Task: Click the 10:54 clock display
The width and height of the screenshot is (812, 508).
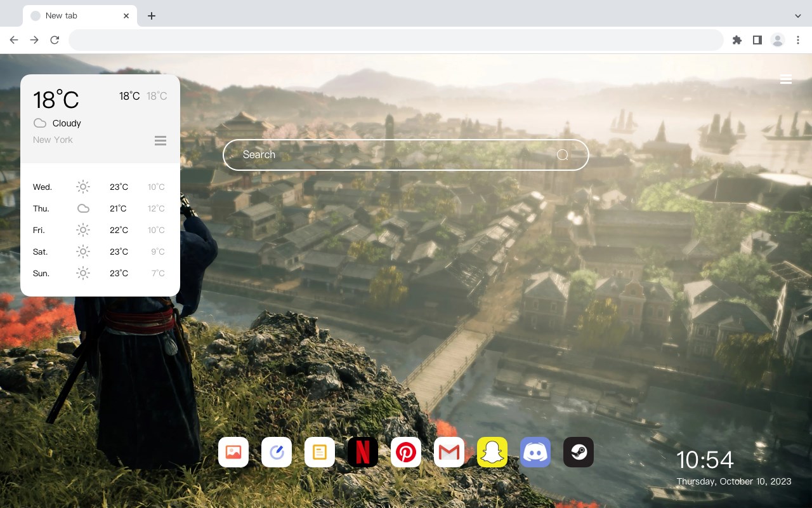Action: tap(705, 460)
